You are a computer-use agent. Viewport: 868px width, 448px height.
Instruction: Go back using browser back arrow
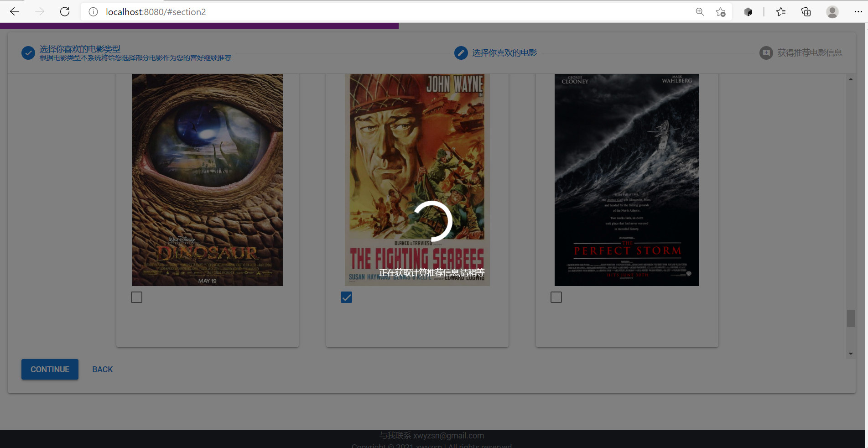coord(15,12)
